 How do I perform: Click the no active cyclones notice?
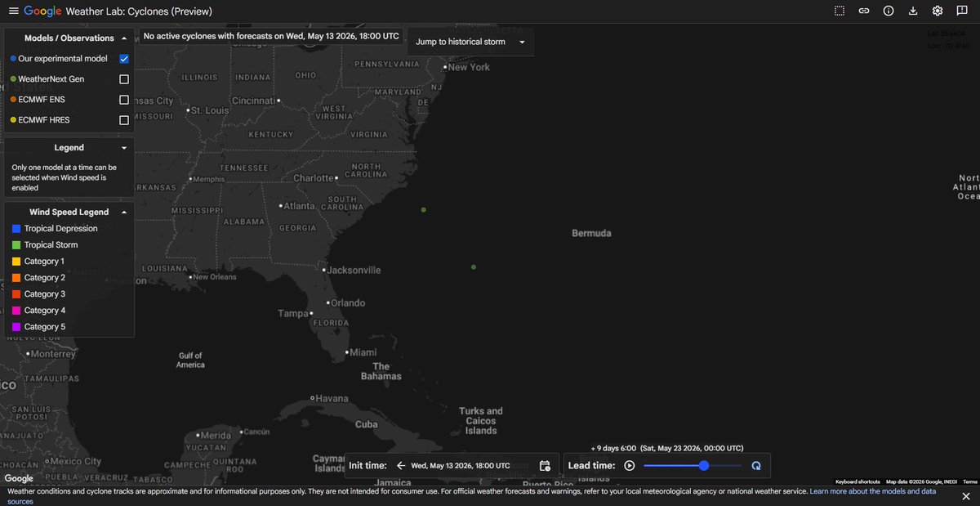[271, 36]
